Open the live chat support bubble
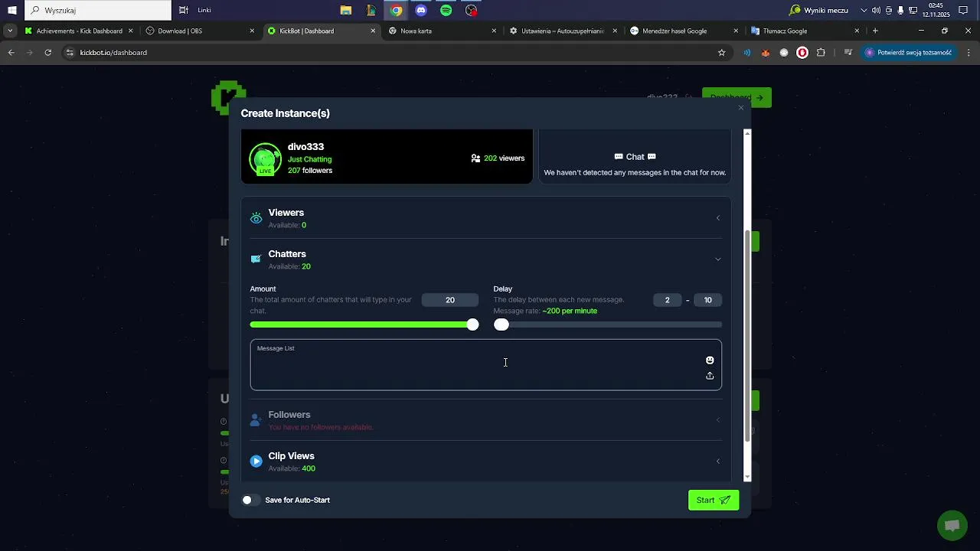Image resolution: width=980 pixels, height=551 pixels. coord(952,525)
